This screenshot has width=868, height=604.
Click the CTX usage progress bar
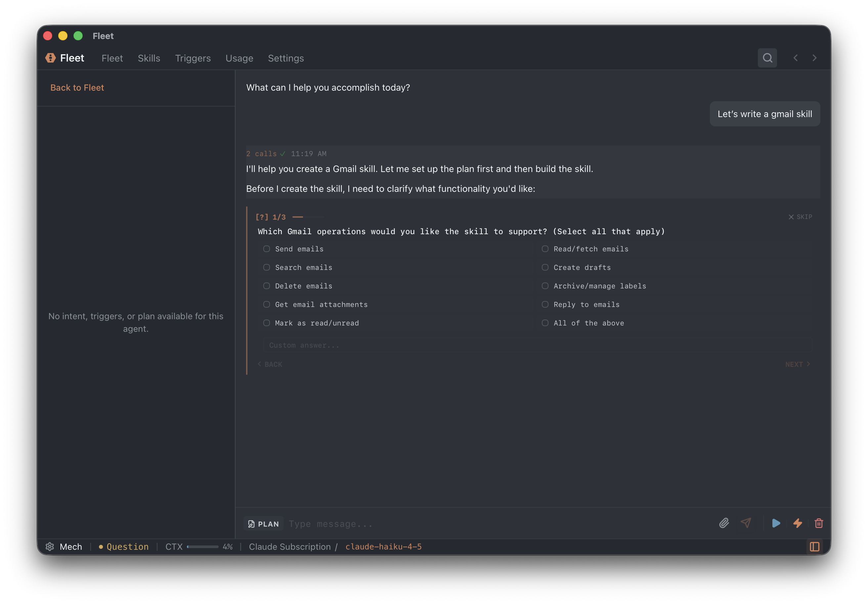203,546
